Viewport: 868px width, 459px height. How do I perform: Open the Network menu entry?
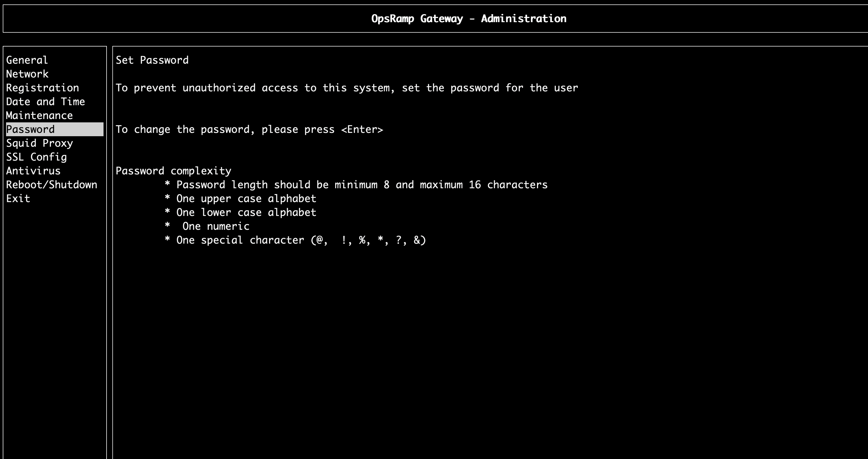tap(27, 74)
